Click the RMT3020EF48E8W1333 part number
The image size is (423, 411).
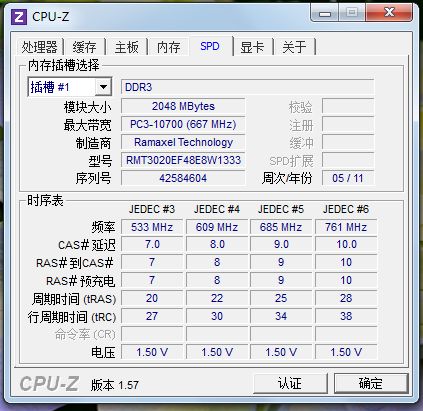(183, 160)
